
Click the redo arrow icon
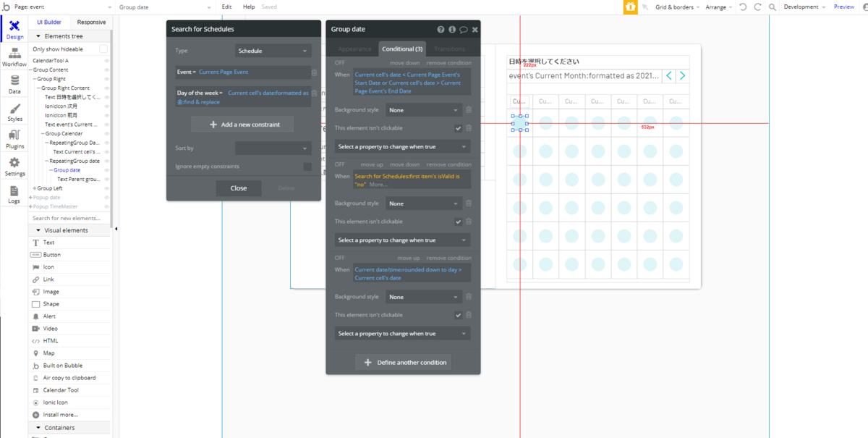757,7
